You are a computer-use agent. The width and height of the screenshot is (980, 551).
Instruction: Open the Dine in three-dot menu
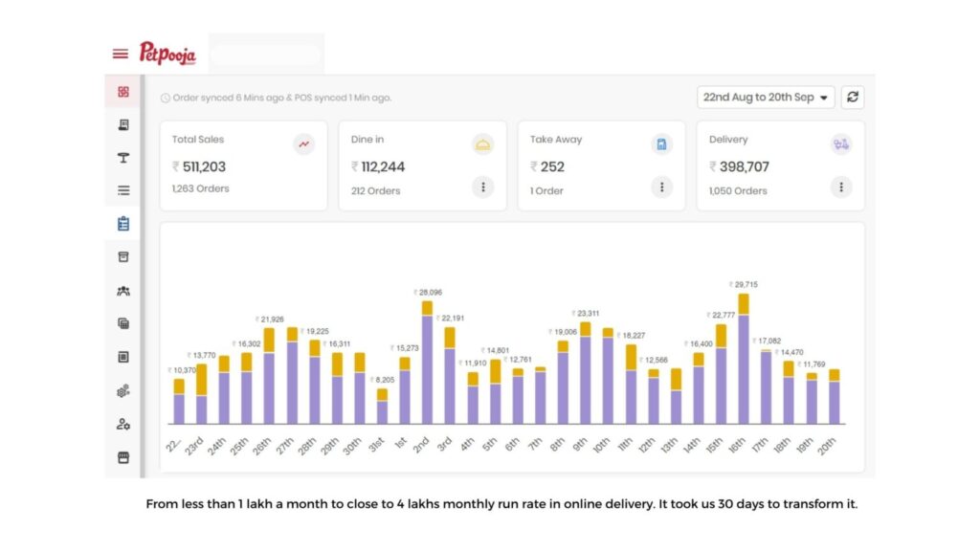[482, 187]
